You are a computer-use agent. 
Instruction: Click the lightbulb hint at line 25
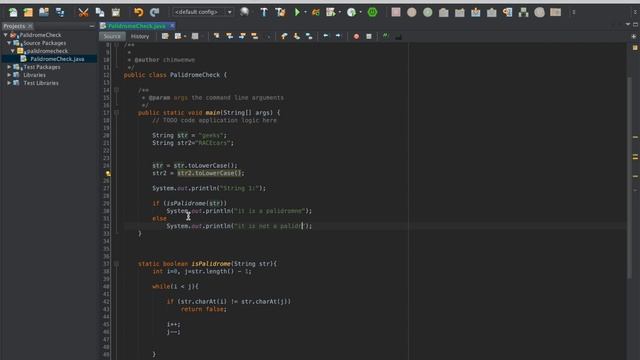pos(108,173)
